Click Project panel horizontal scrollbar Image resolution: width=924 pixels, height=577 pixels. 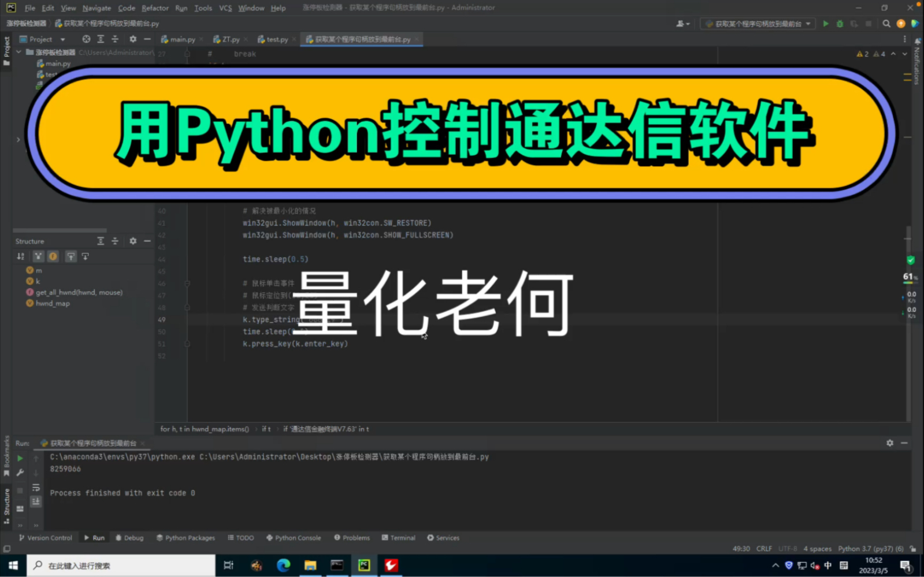(x=60, y=230)
